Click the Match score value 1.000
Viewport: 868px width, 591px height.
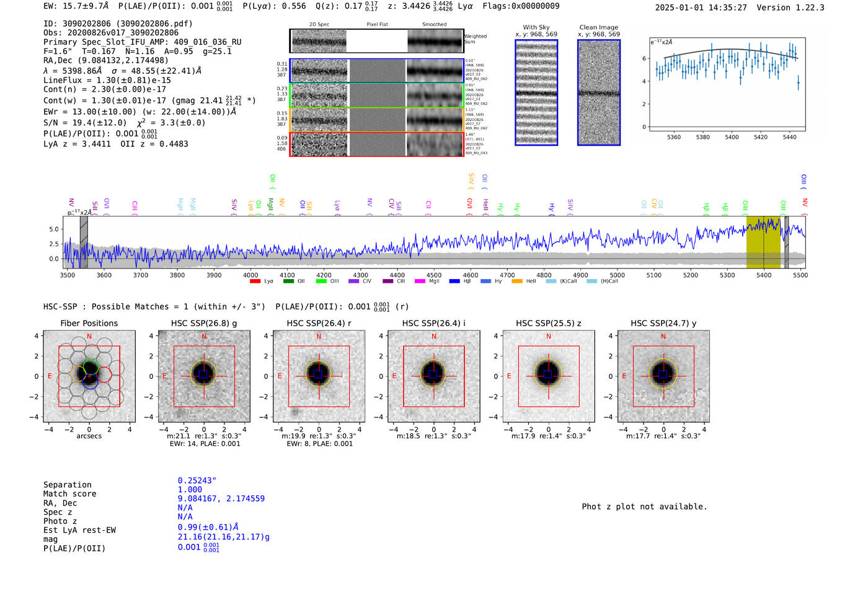[190, 489]
